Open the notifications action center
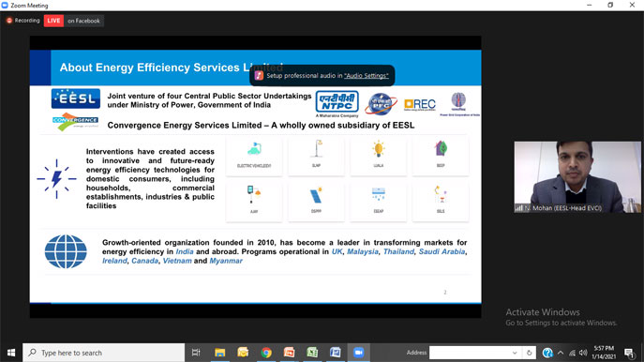The width and height of the screenshot is (644, 362). (x=629, y=353)
